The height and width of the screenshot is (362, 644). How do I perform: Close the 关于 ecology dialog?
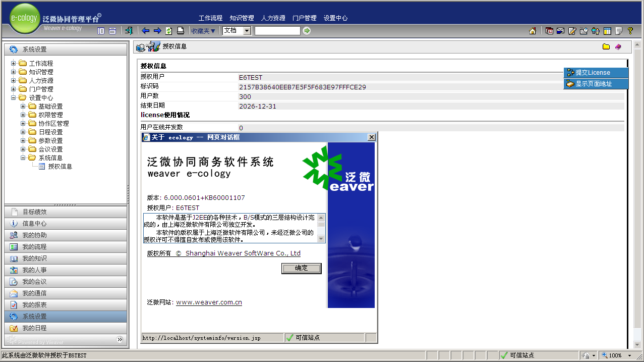click(372, 137)
